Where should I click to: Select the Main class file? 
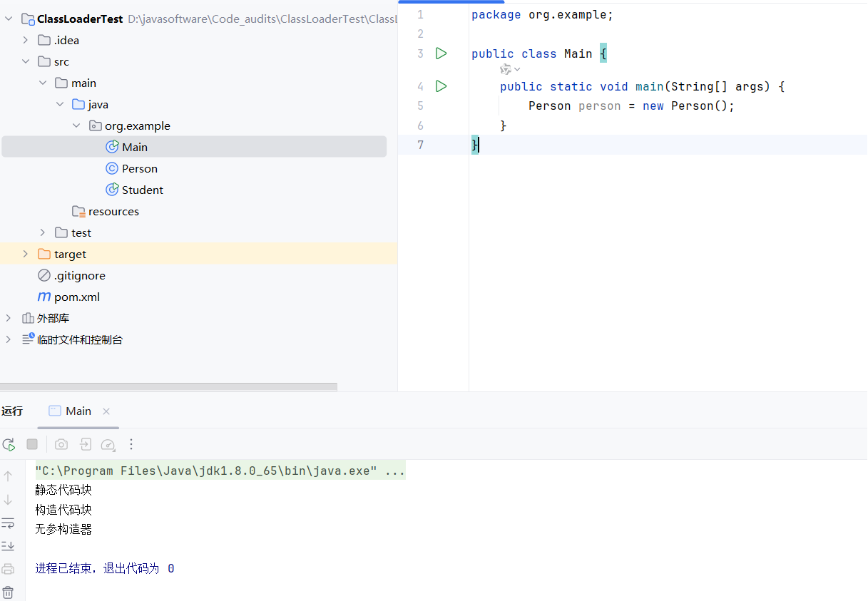tap(194, 147)
